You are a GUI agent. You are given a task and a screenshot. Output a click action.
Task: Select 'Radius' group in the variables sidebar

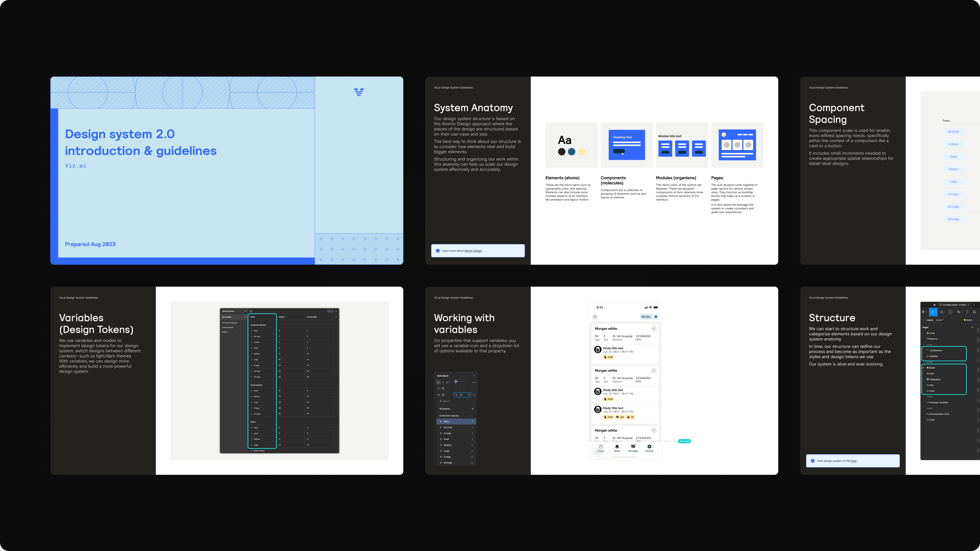[x=225, y=332]
